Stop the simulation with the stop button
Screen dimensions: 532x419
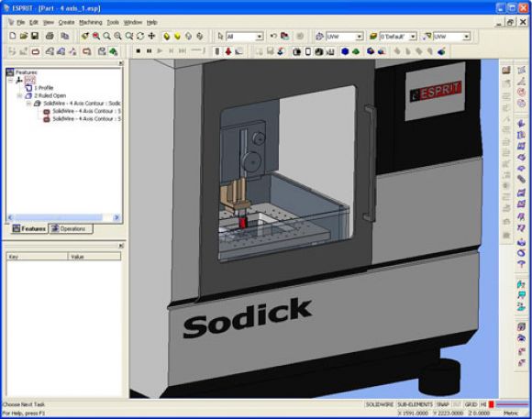[x=139, y=51]
